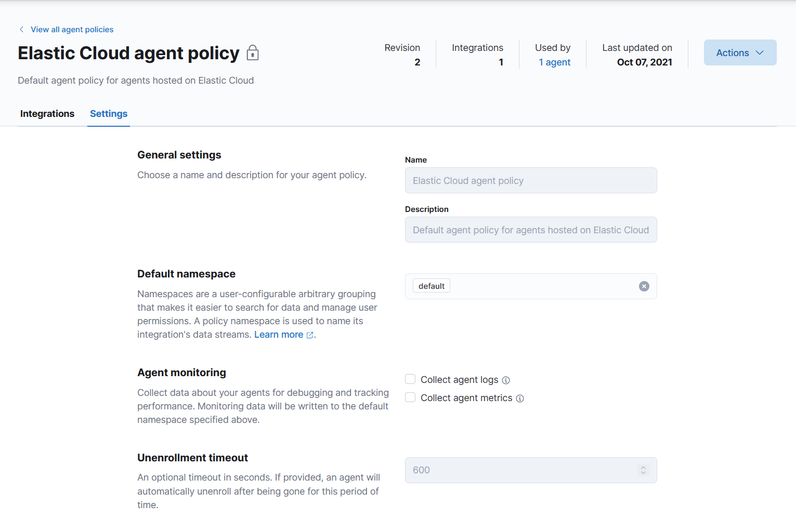The height and width of the screenshot is (532, 796).
Task: Click the policy Name input field
Action: [530, 180]
